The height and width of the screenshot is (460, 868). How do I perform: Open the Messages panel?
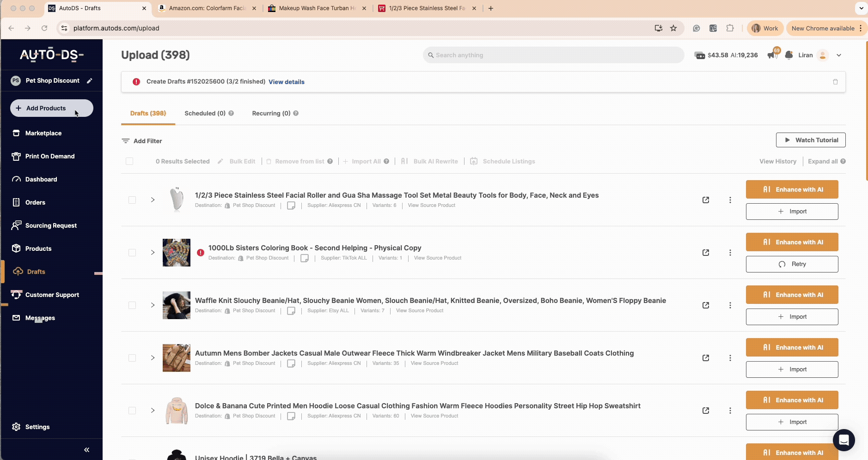pos(41,318)
